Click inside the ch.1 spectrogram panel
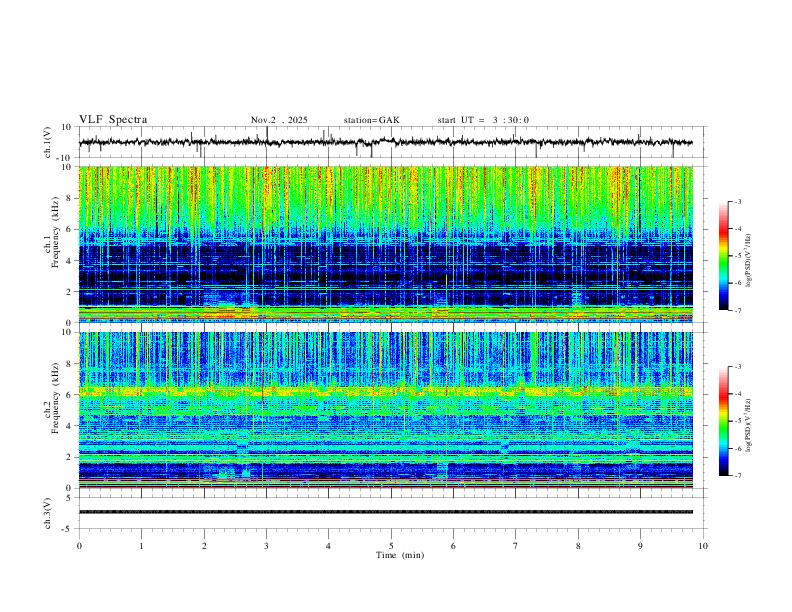The width and height of the screenshot is (792, 612). click(385, 244)
